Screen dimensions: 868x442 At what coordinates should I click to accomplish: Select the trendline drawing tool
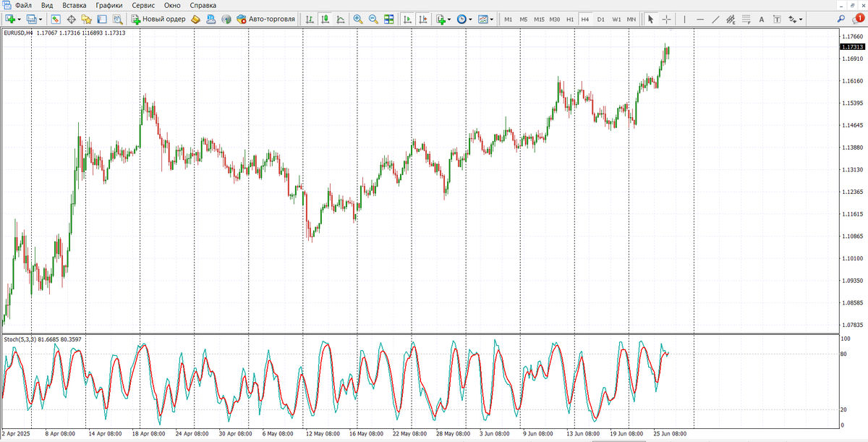(715, 20)
